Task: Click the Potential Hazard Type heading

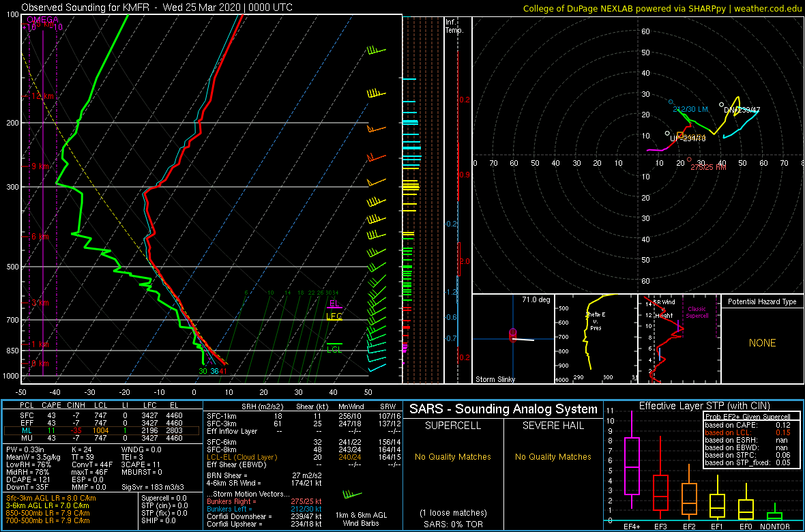Action: tap(761, 302)
